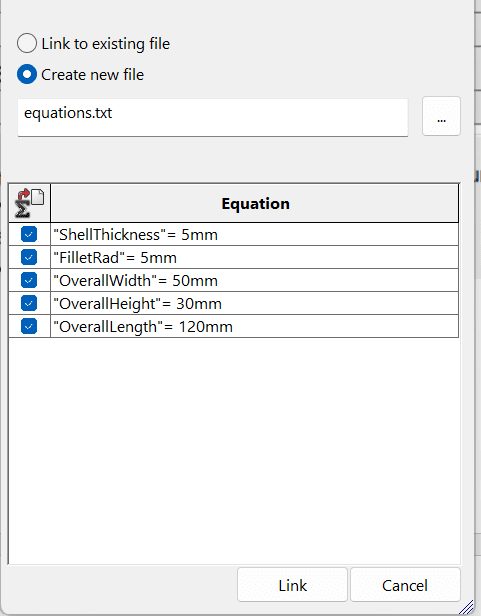Select the "OverallWidth"= 50mm equation row
Viewport: 481px width, 616px height.
(255, 280)
